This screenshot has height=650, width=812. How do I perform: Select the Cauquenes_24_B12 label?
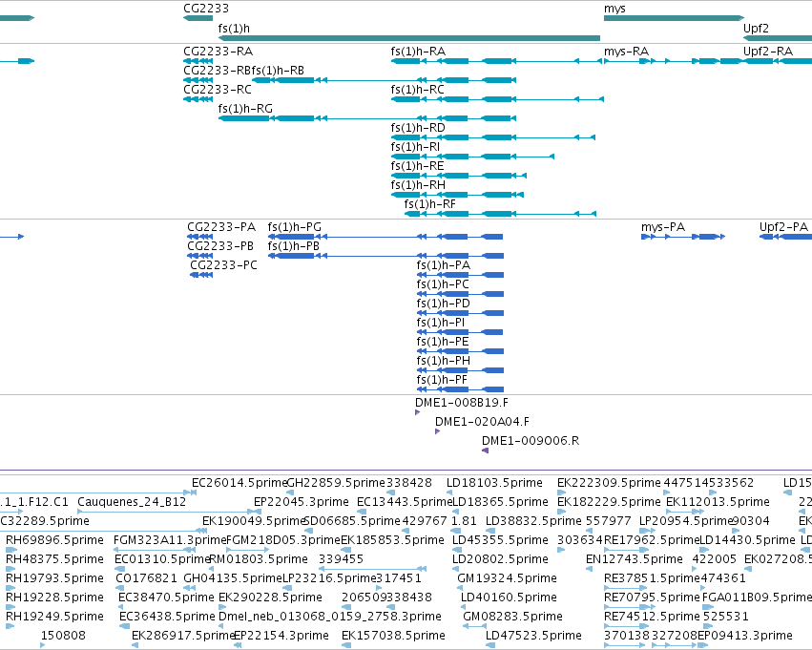132,502
